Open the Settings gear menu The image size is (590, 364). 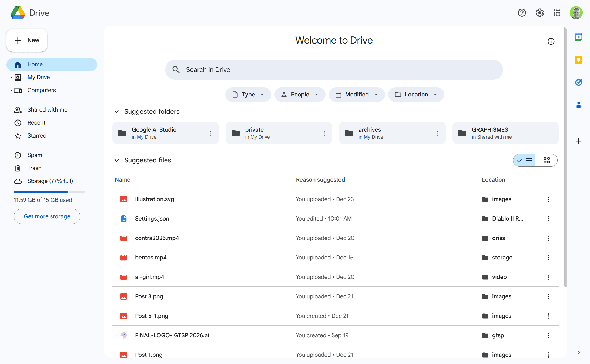pos(539,13)
